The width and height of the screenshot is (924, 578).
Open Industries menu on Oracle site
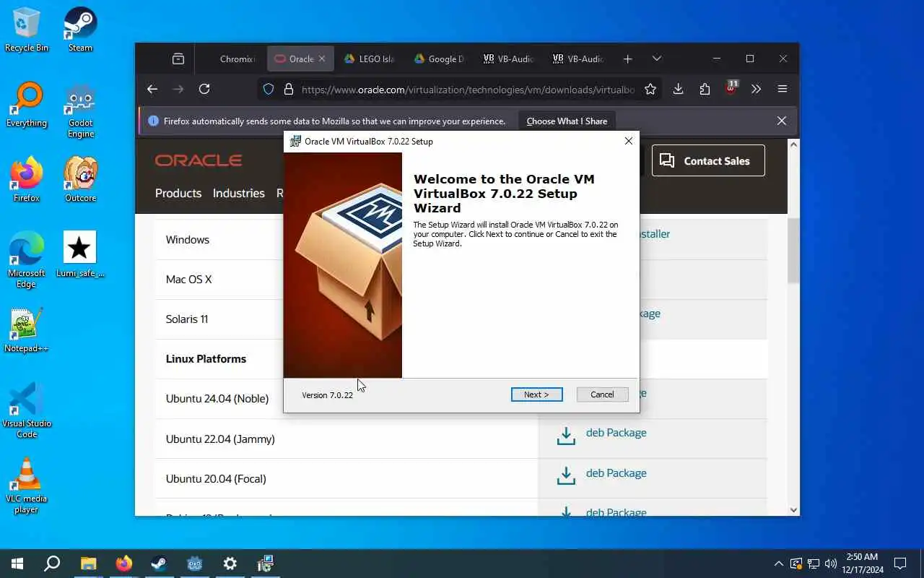click(x=238, y=193)
